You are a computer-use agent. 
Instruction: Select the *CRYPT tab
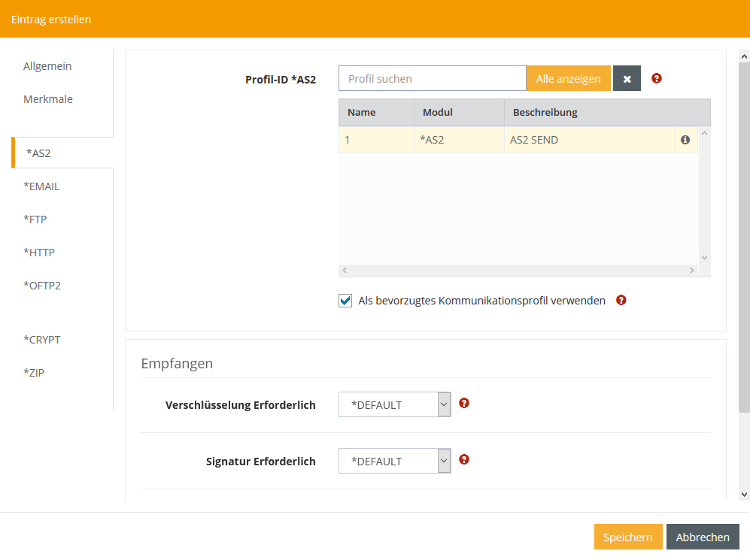tap(42, 340)
